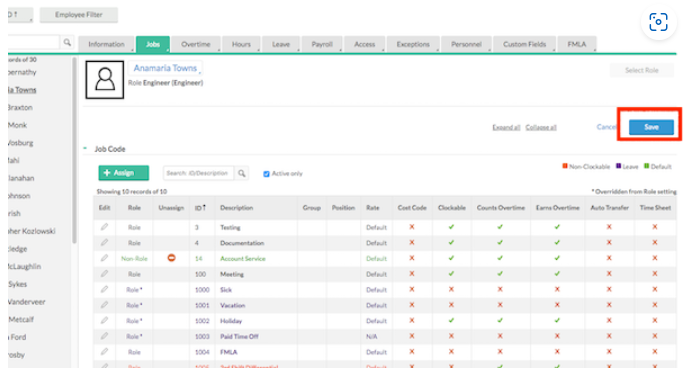Click the job code search input field
Screen dimensions: 690x376
(x=198, y=173)
